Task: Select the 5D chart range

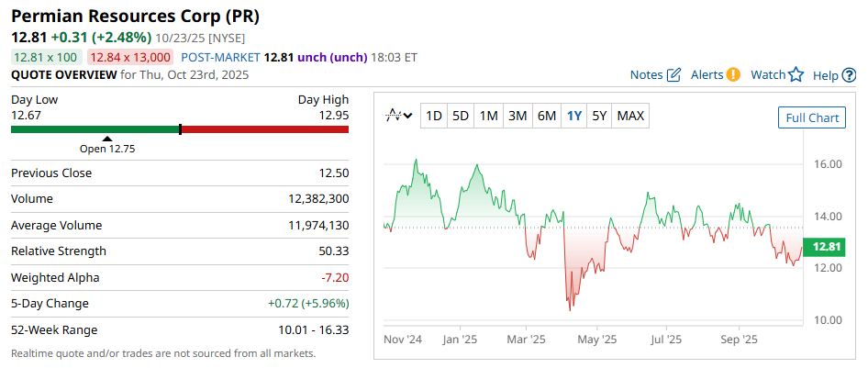Action: coord(461,116)
